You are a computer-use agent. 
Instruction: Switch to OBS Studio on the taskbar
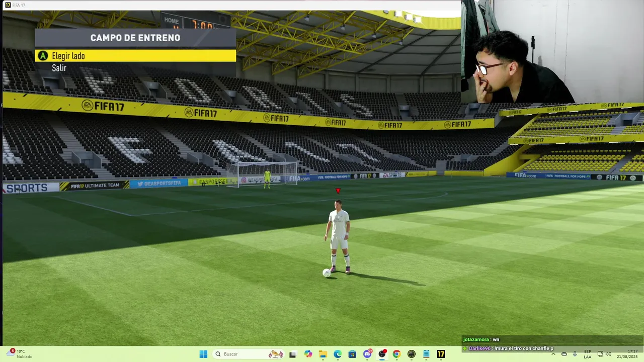382,354
